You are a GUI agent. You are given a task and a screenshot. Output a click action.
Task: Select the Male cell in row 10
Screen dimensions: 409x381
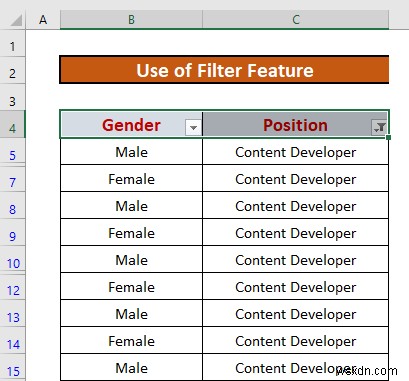click(x=131, y=260)
